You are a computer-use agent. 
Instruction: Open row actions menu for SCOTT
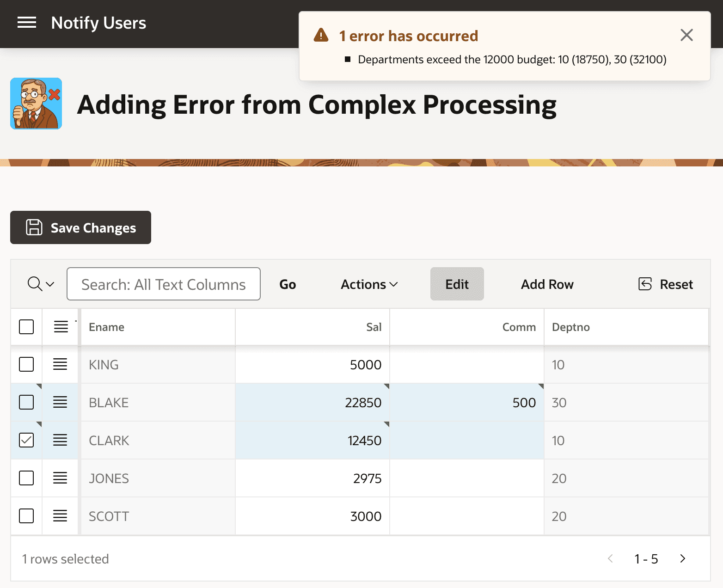(60, 516)
